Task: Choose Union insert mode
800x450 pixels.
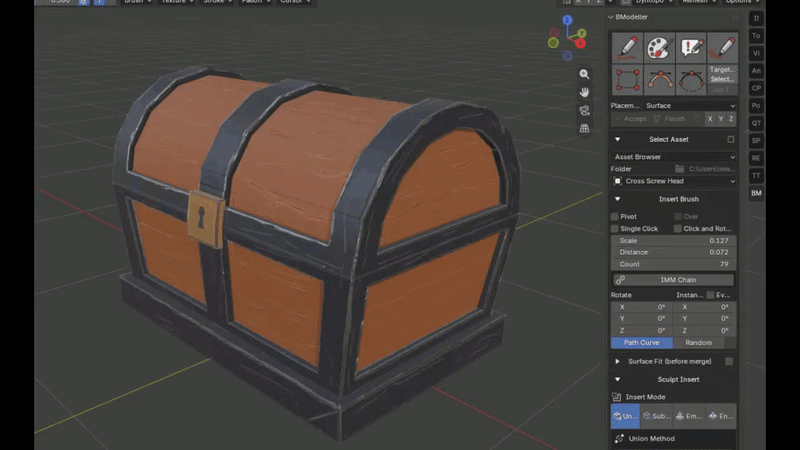Action: click(626, 416)
